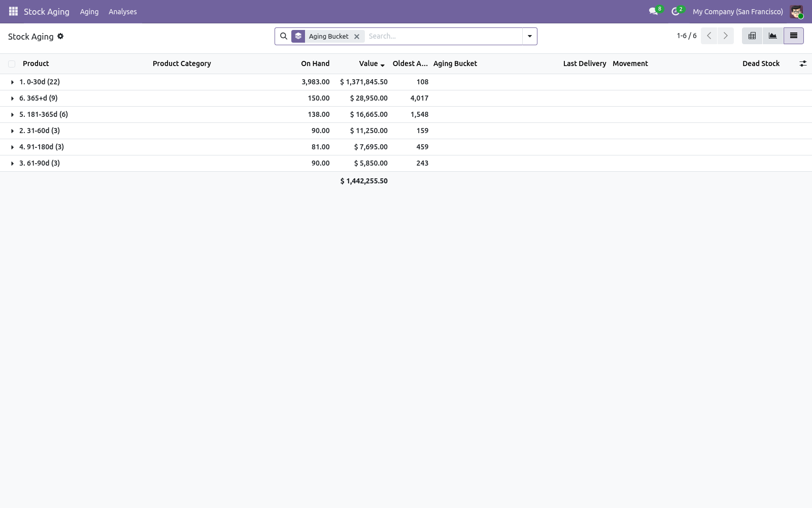Click the Aging Bucket group-by layers icon

pos(298,36)
